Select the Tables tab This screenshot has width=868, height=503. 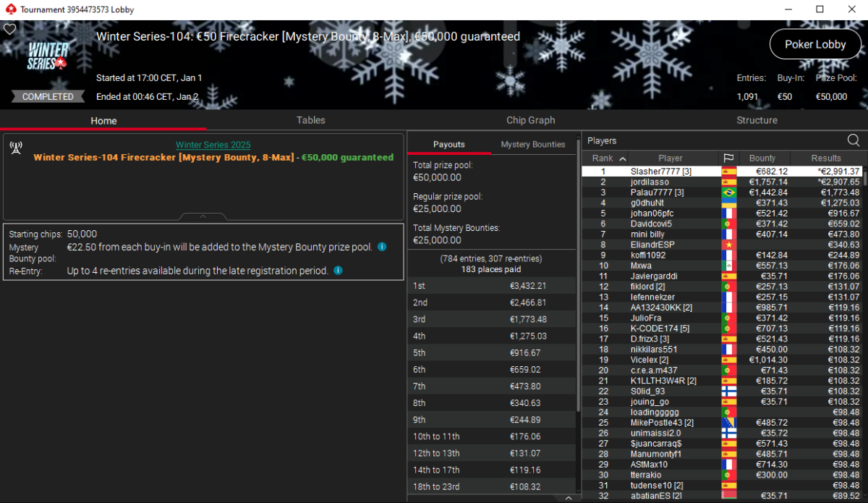pyautogui.click(x=310, y=120)
